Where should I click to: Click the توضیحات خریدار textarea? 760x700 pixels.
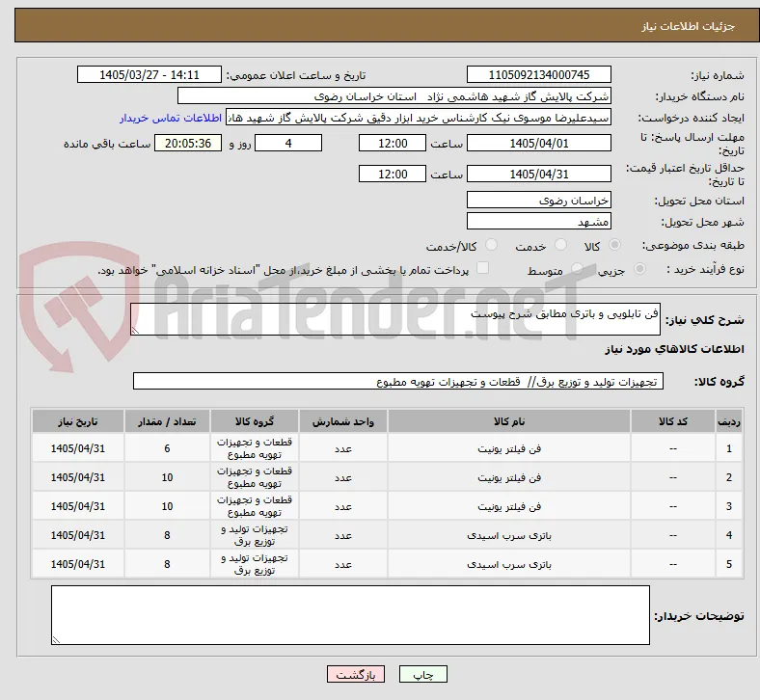coord(350,615)
